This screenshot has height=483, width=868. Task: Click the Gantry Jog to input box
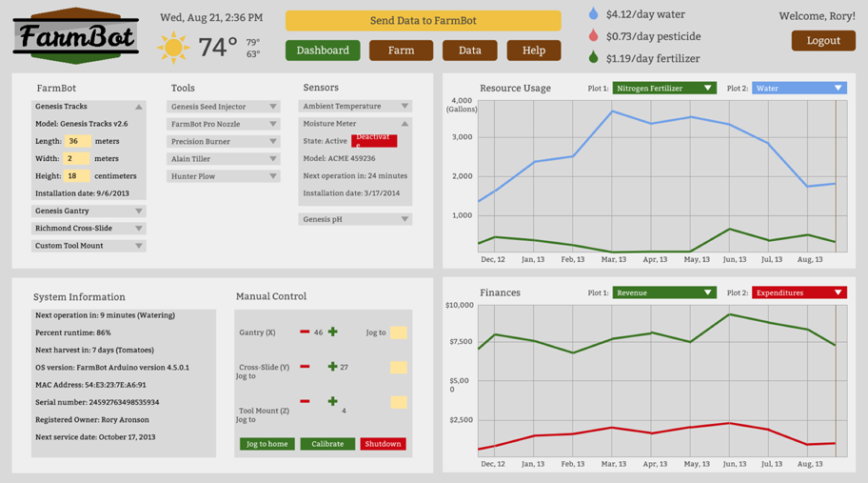pyautogui.click(x=398, y=332)
